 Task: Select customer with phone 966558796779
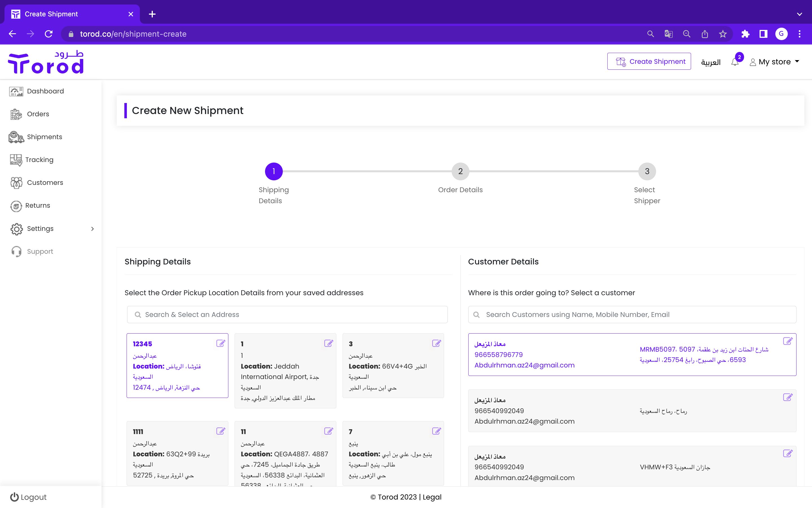632,354
